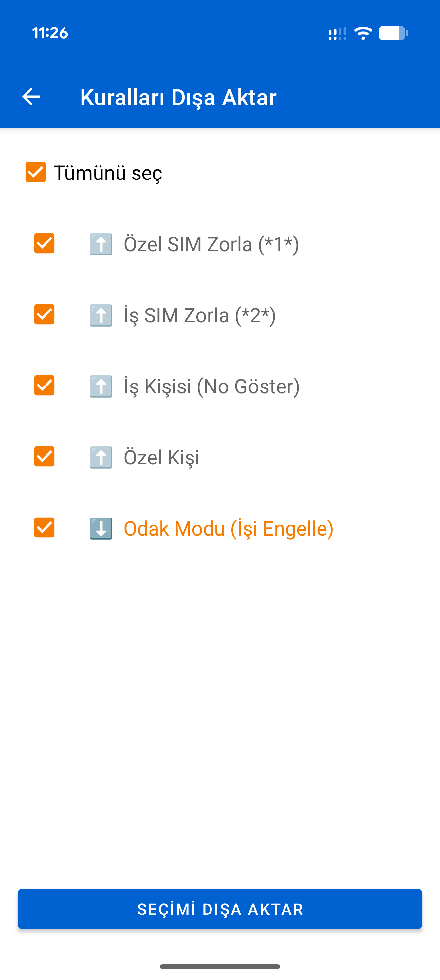Tap the cellular signal status icon
440x980 pixels.
coord(337,33)
